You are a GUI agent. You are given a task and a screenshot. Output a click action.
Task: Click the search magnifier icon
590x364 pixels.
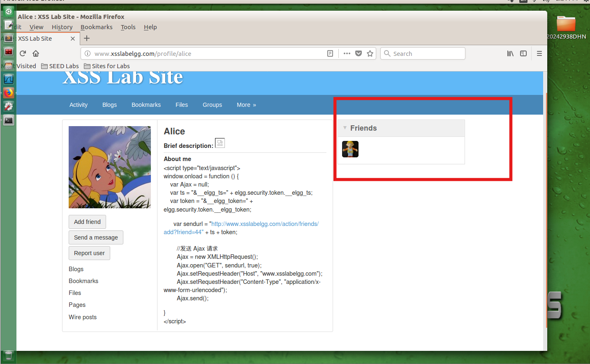coord(387,53)
